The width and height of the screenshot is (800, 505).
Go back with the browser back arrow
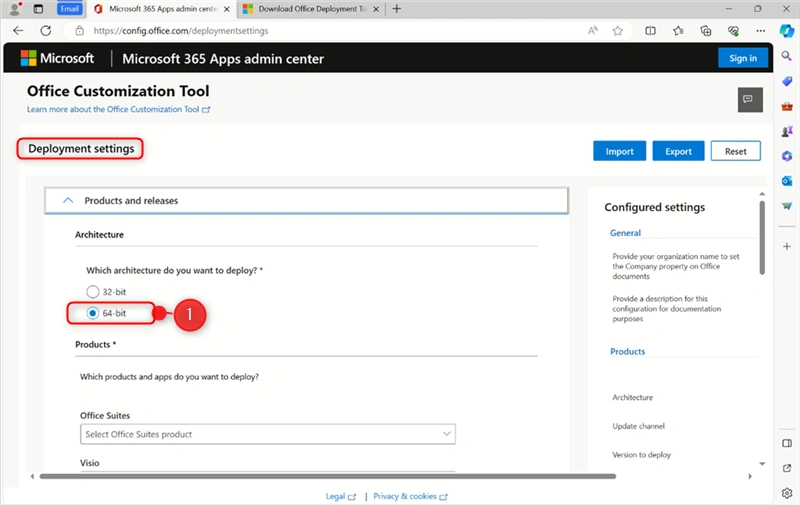(18, 31)
